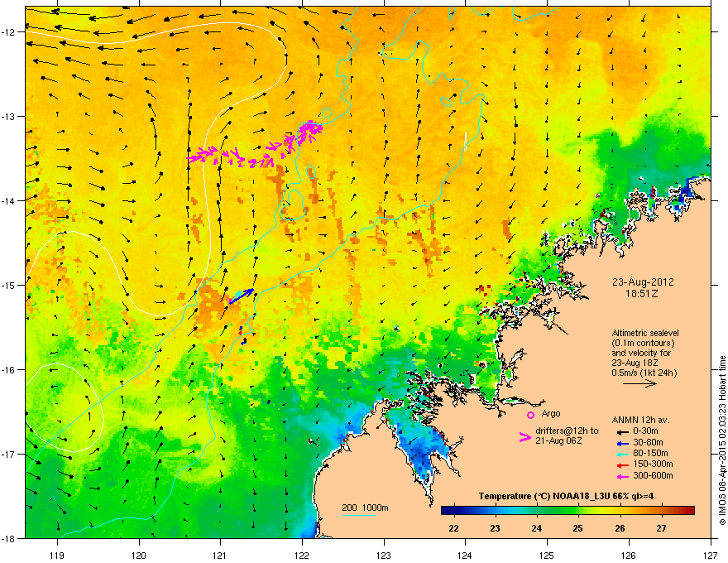Click the longitude axis label 121
Screen dimensions: 728x563
[220, 556]
